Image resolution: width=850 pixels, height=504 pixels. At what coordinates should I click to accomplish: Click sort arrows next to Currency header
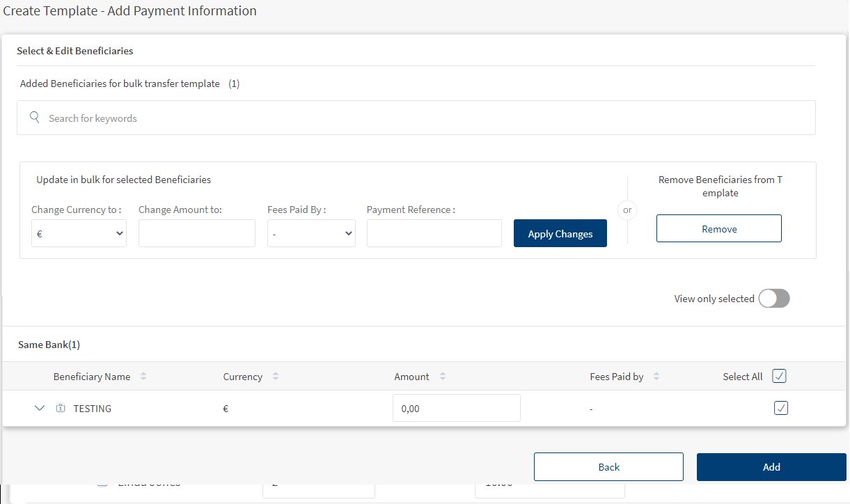click(x=276, y=377)
